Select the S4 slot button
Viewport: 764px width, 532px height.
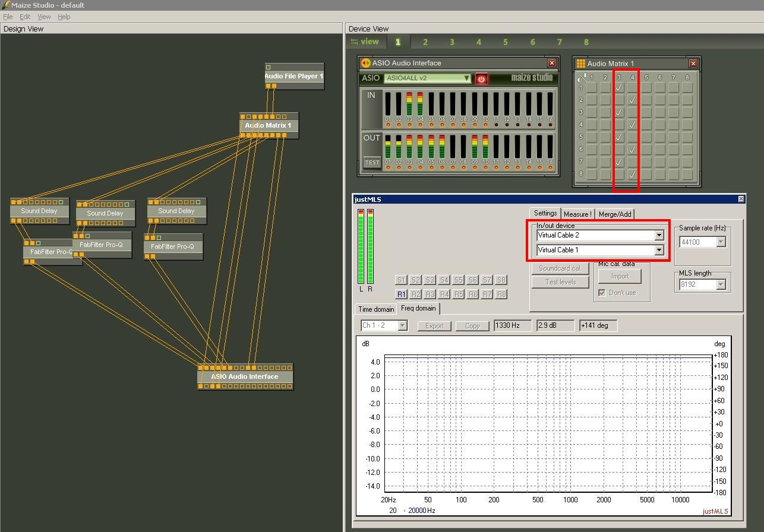[x=444, y=280]
